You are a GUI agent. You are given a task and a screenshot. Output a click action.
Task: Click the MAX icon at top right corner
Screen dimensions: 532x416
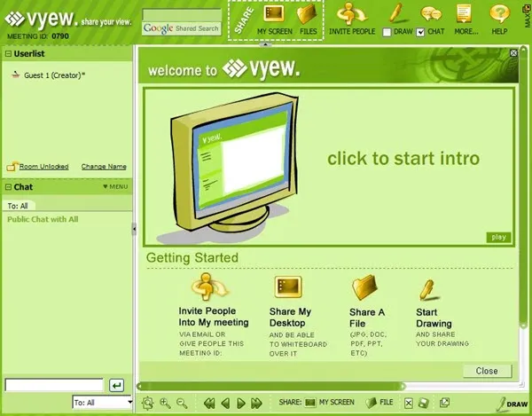528,15
